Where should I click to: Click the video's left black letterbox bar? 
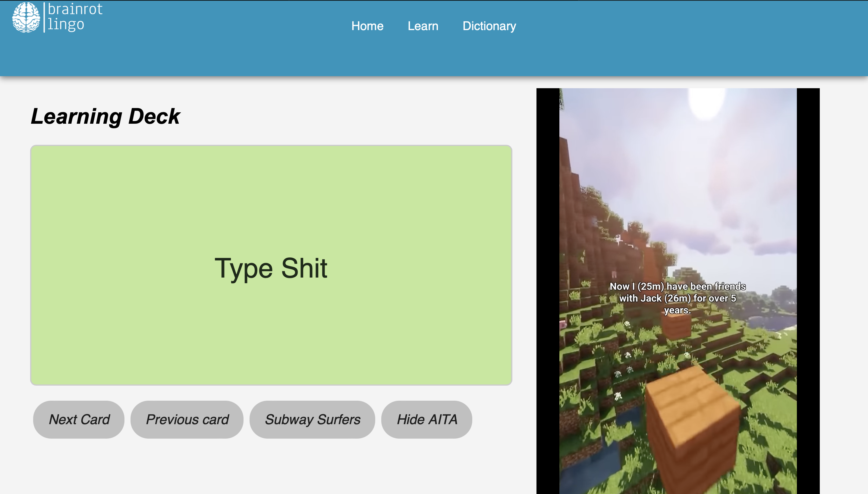tap(547, 288)
